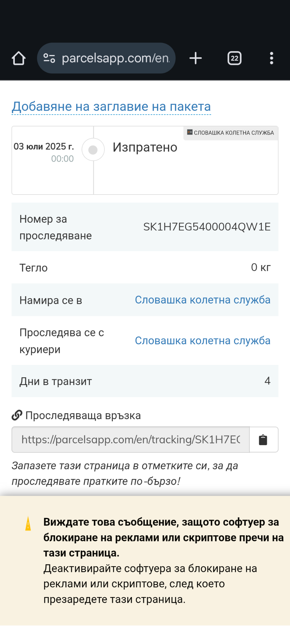Open a new tab with plus icon
The image size is (290, 644).
(195, 58)
